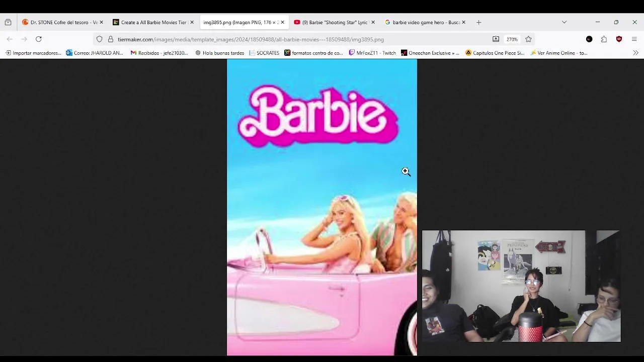Click the Barbie poster image to zoom
This screenshot has width=644, height=362.
(322, 207)
